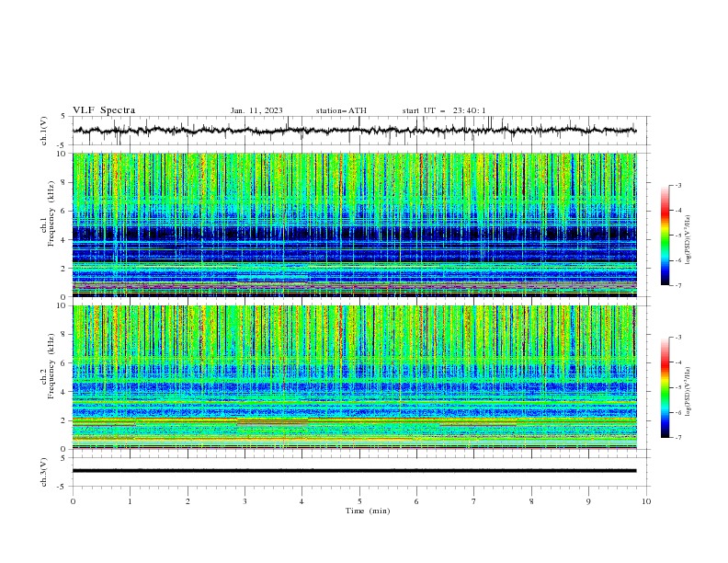This screenshot has height=563, width=728.
Task: Click the "VLF Spectra" plot title
Action: coord(104,110)
